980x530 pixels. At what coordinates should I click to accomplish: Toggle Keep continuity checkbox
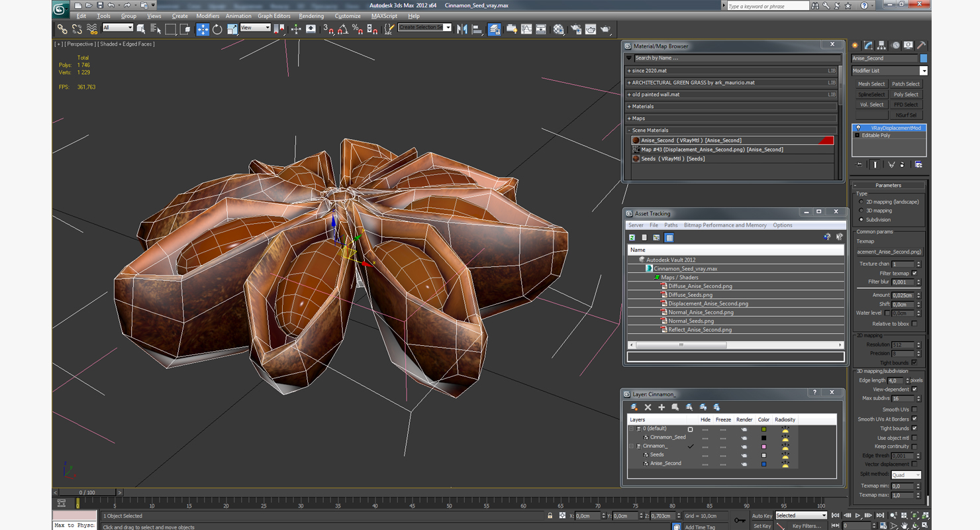[914, 447]
